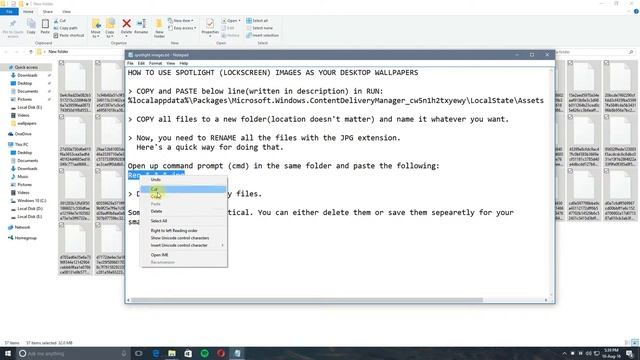Select Local Disk (D:) in sidebar
The width and height of the screenshot is (640, 360).
(x=26, y=209)
